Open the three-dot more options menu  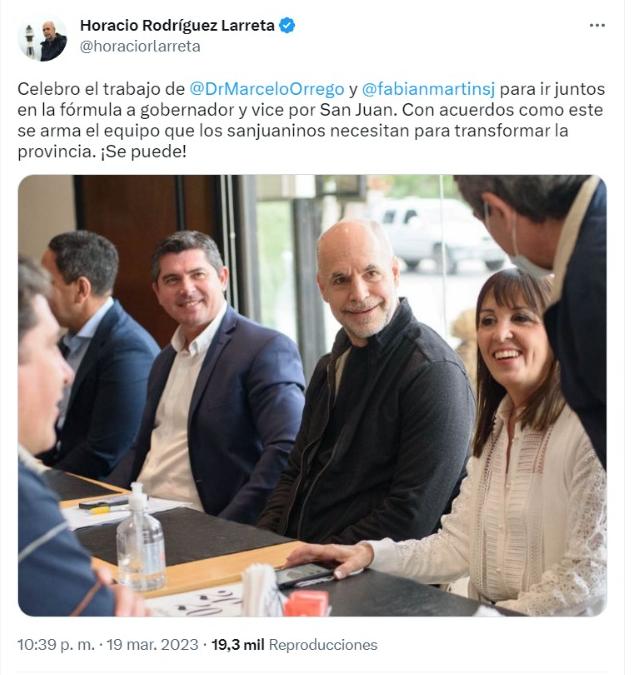coord(597,26)
